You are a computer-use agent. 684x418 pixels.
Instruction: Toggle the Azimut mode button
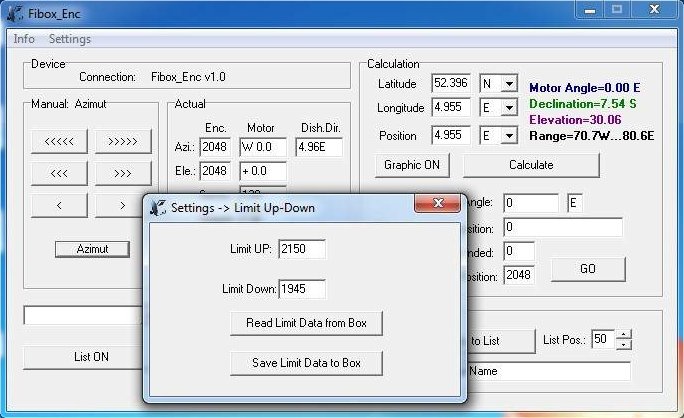[92, 248]
